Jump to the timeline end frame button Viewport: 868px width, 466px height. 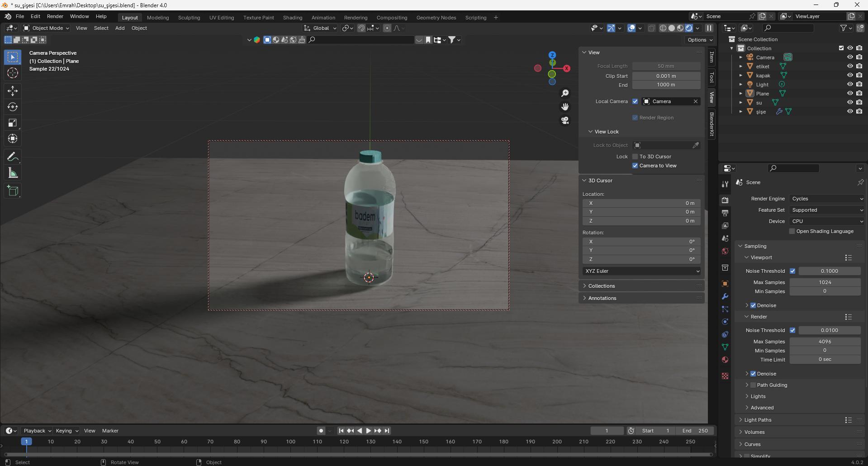[x=387, y=431]
